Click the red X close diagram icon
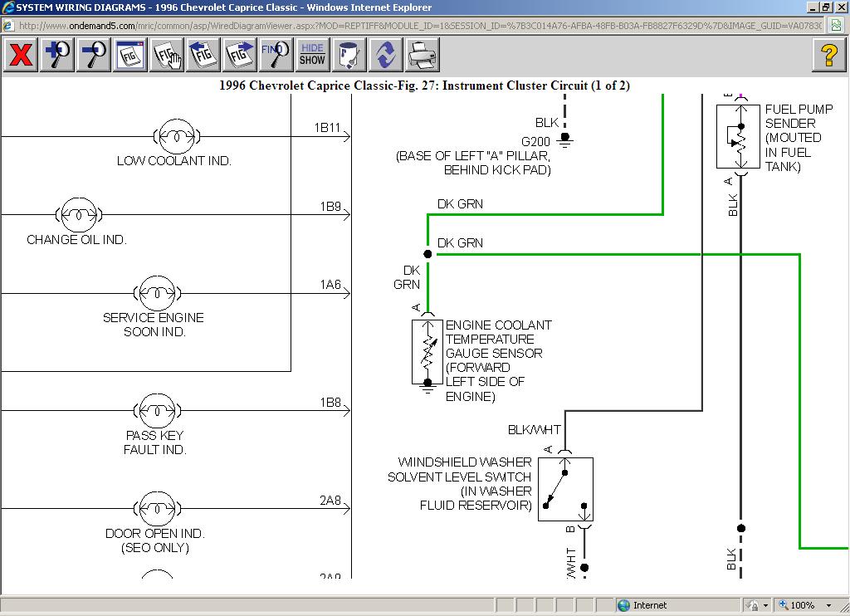This screenshot has width=850, height=616. click(21, 56)
